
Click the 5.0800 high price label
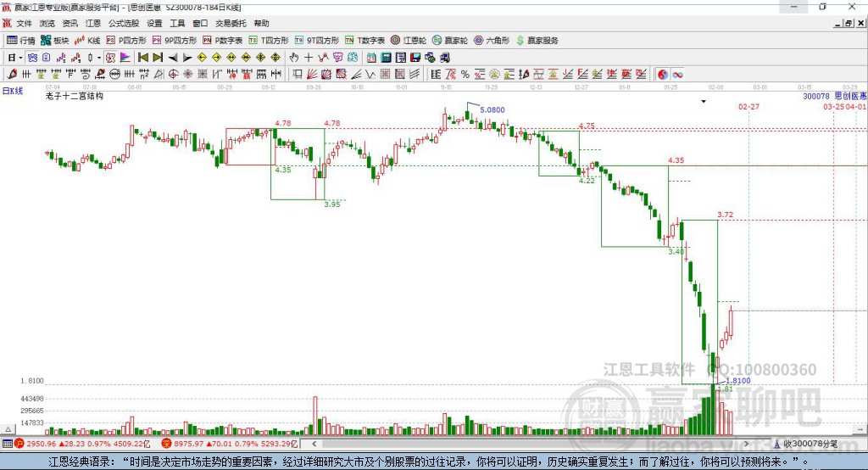492,109
